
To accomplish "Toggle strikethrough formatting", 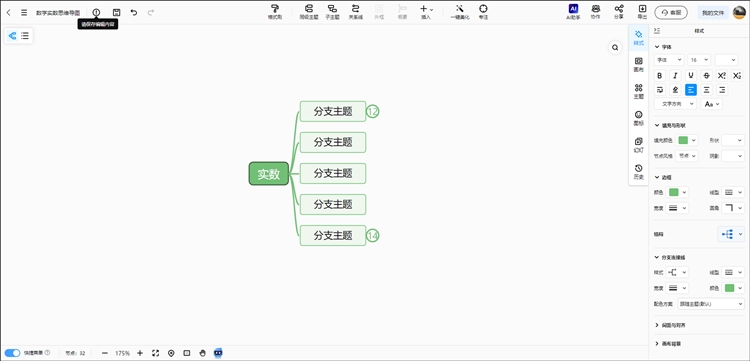I will click(706, 76).
